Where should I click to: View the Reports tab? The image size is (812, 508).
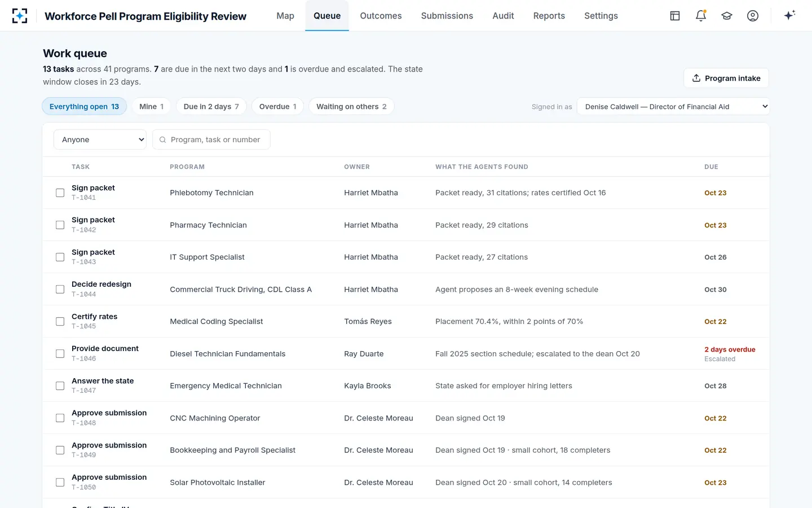tap(549, 16)
